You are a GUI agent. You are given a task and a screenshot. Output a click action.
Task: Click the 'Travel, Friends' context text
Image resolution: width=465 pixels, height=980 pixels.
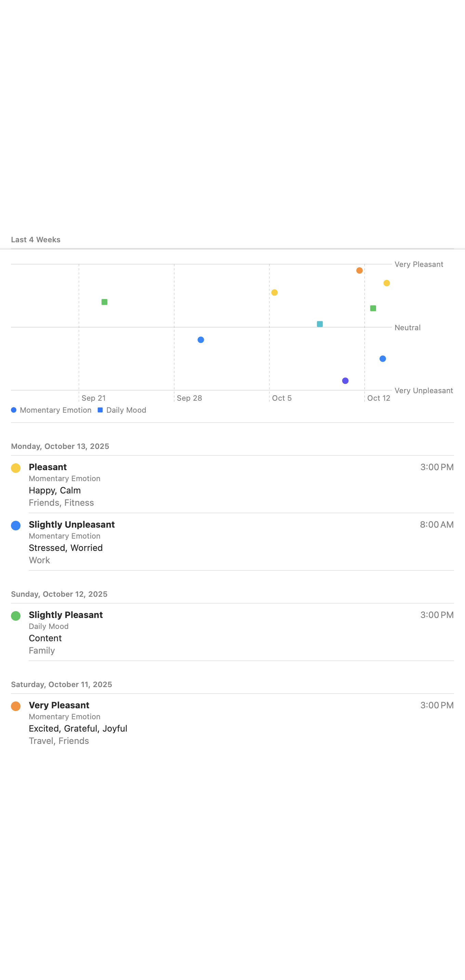(x=59, y=741)
